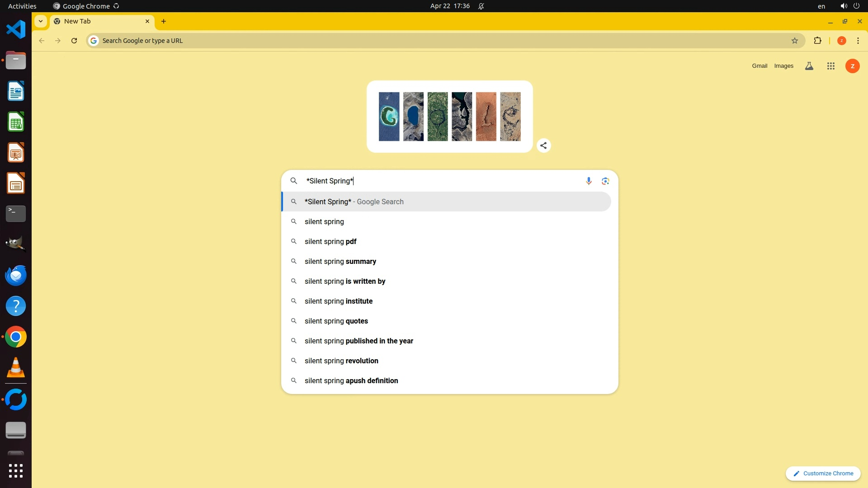Open the Extensions puzzle icon
The image size is (868, 488).
click(x=817, y=41)
